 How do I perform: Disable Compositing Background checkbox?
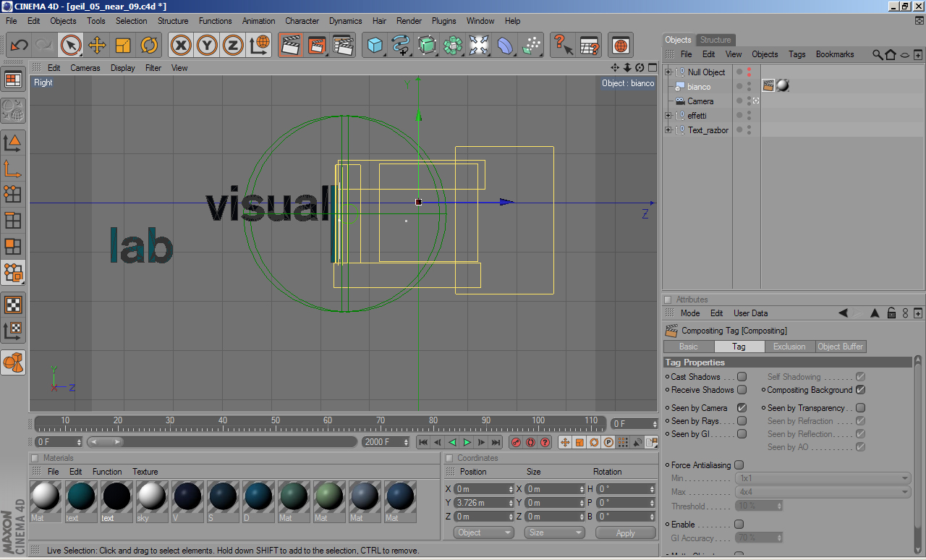pos(860,390)
